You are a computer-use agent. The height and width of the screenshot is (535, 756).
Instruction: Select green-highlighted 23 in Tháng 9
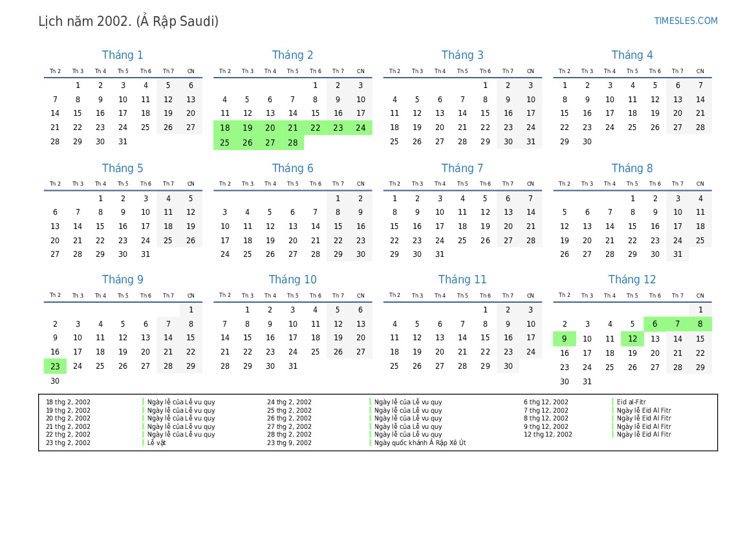pyautogui.click(x=55, y=366)
